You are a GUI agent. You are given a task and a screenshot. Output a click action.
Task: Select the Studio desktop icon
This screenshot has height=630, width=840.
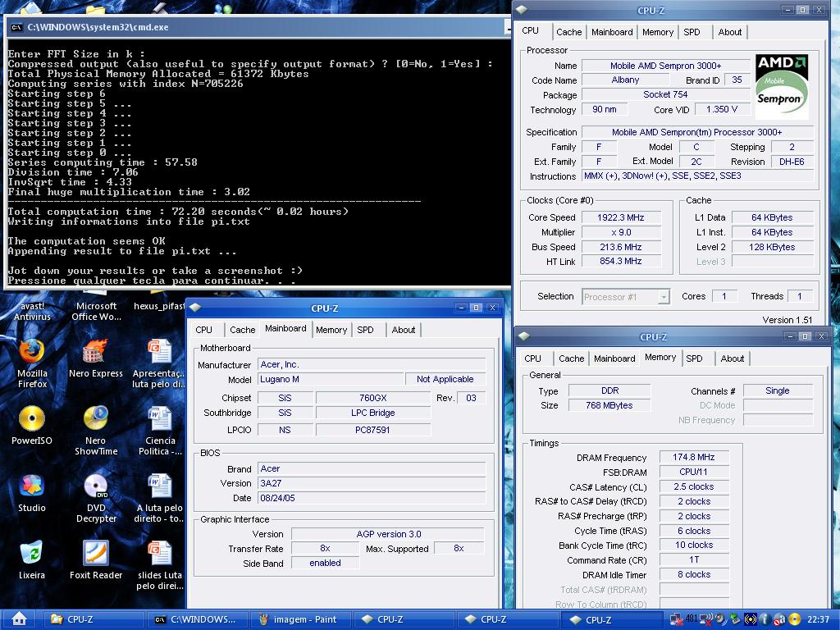point(32,493)
